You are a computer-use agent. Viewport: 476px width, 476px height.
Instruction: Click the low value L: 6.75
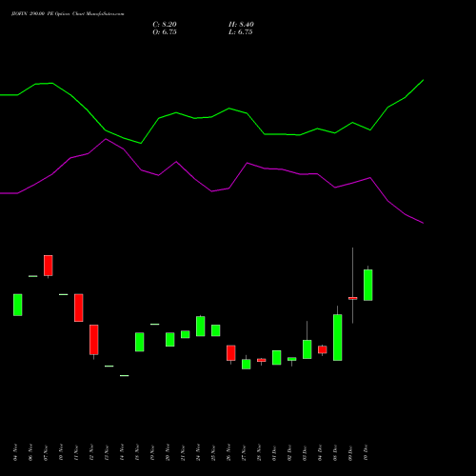click(x=241, y=32)
